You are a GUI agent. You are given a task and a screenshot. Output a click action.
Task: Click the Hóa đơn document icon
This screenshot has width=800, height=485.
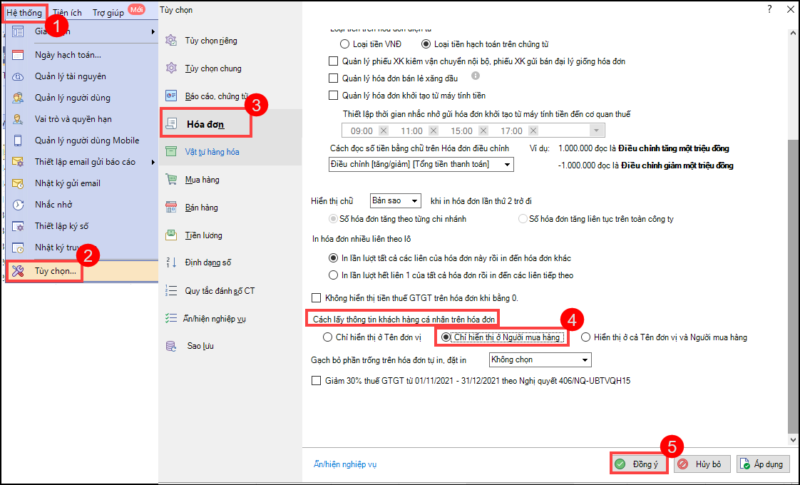(x=171, y=123)
